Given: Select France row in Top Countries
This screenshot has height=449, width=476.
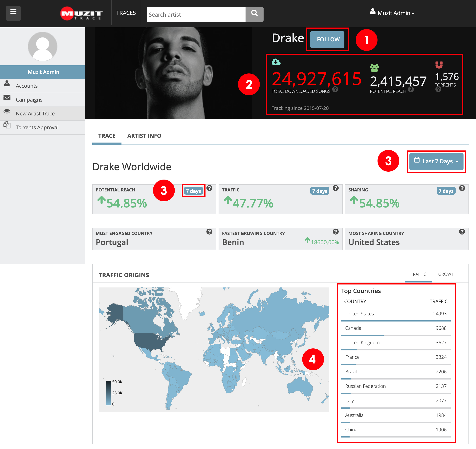Looking at the screenshot, I should [x=396, y=357].
